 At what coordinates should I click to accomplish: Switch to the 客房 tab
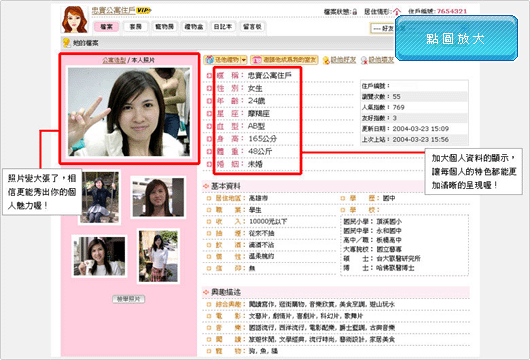(136, 27)
